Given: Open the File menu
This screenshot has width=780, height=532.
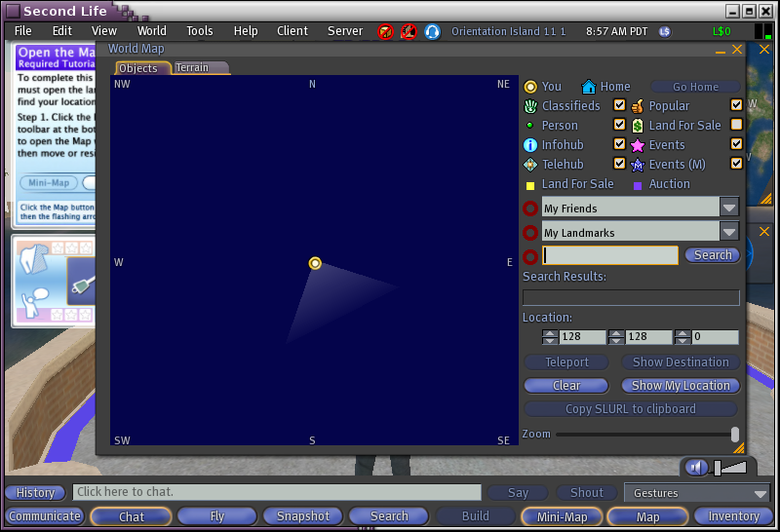Looking at the screenshot, I should 22,31.
